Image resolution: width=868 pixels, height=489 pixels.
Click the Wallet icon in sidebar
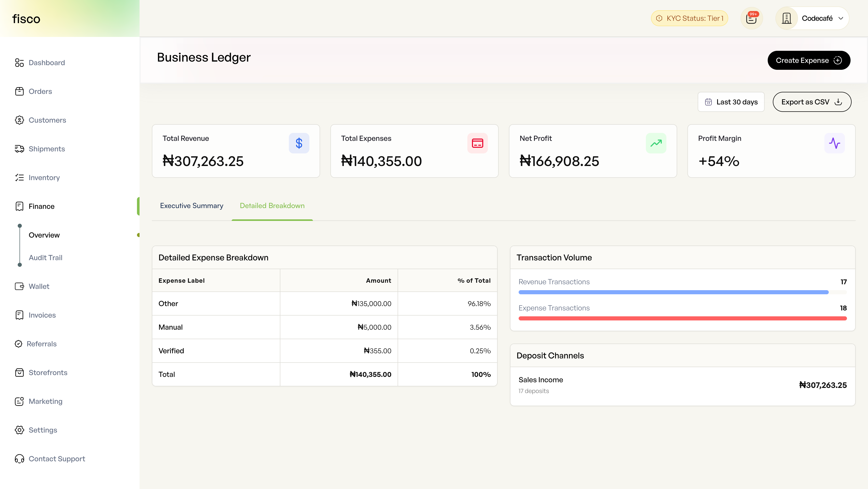tap(19, 286)
